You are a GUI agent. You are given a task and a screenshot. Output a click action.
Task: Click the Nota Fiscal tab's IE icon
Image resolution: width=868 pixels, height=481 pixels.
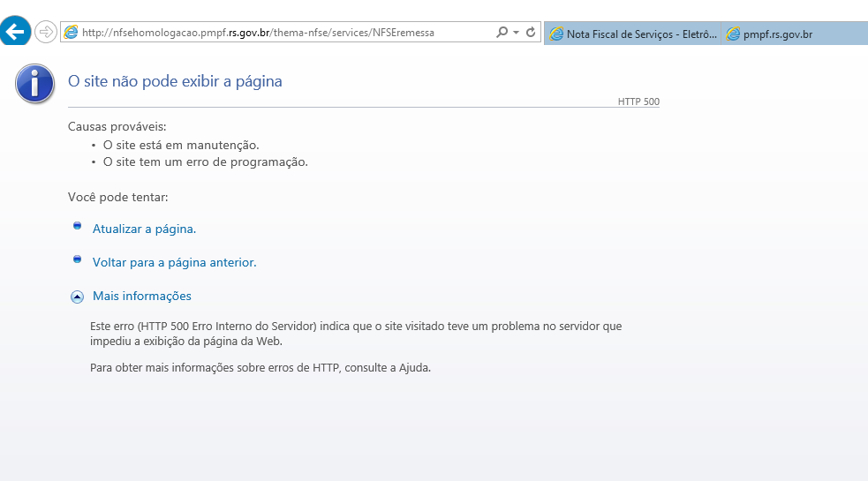click(x=555, y=34)
